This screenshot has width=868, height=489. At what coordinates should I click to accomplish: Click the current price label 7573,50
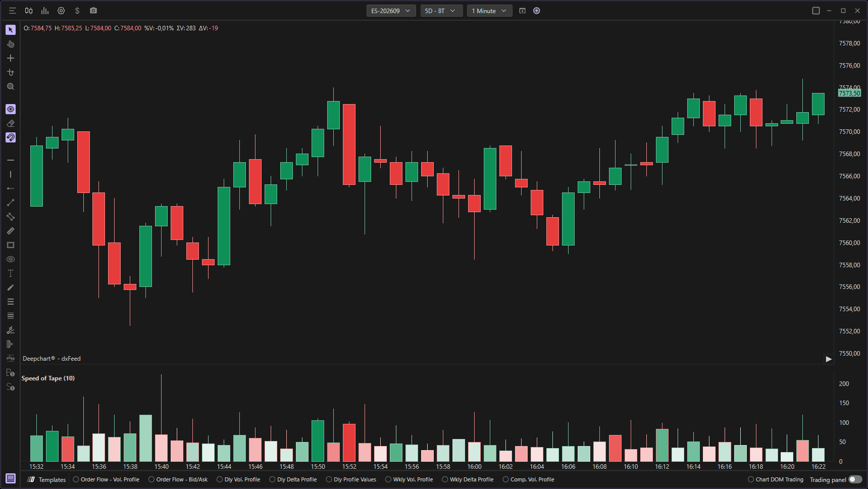point(849,93)
